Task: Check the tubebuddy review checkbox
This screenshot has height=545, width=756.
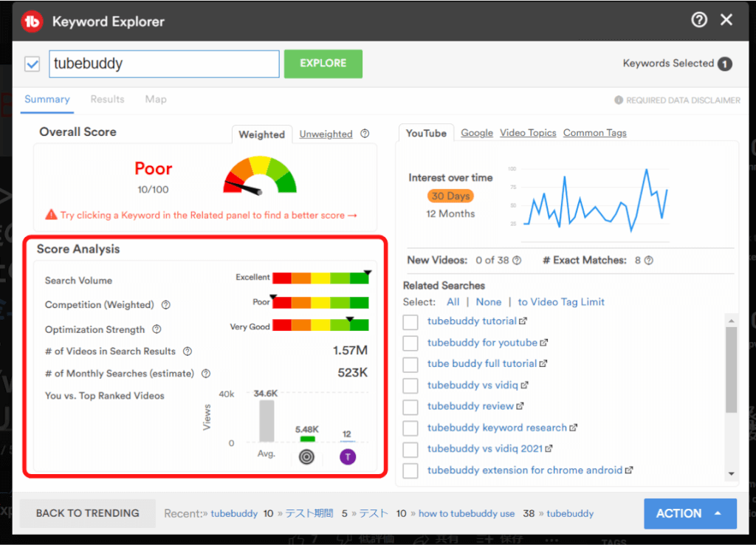Action: 410,407
